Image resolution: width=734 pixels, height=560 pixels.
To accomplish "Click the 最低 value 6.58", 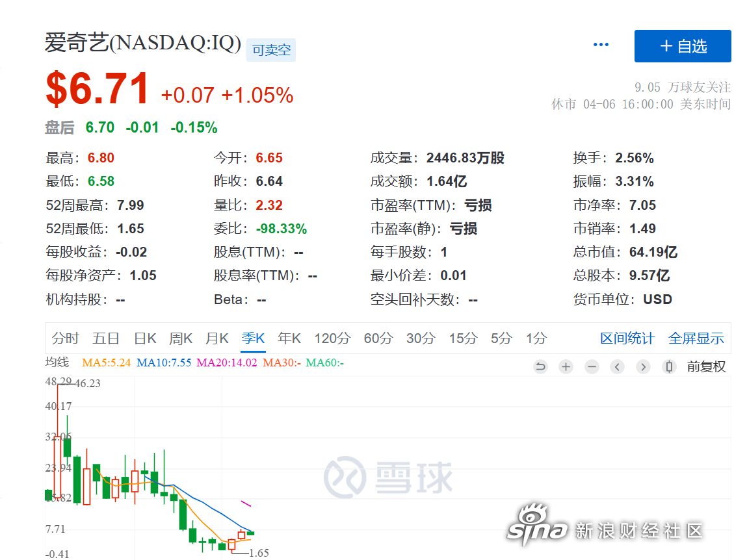I will (101, 181).
